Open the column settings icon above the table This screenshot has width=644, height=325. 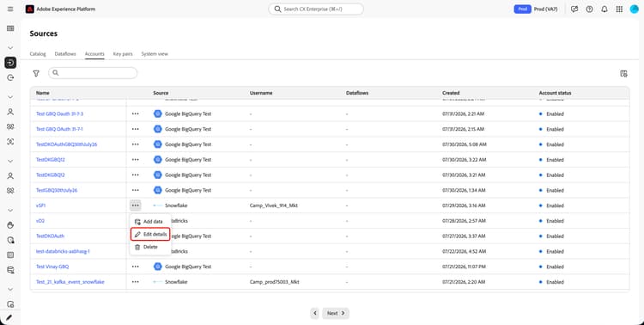point(623,74)
